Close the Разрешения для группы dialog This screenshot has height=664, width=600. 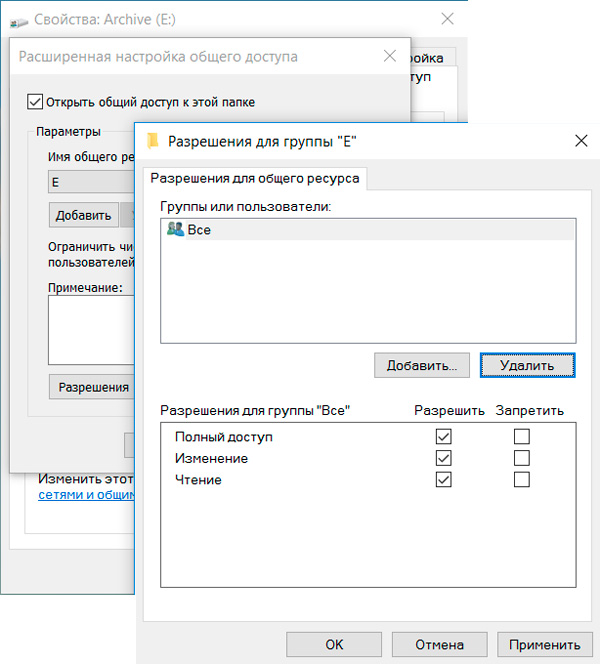click(581, 142)
